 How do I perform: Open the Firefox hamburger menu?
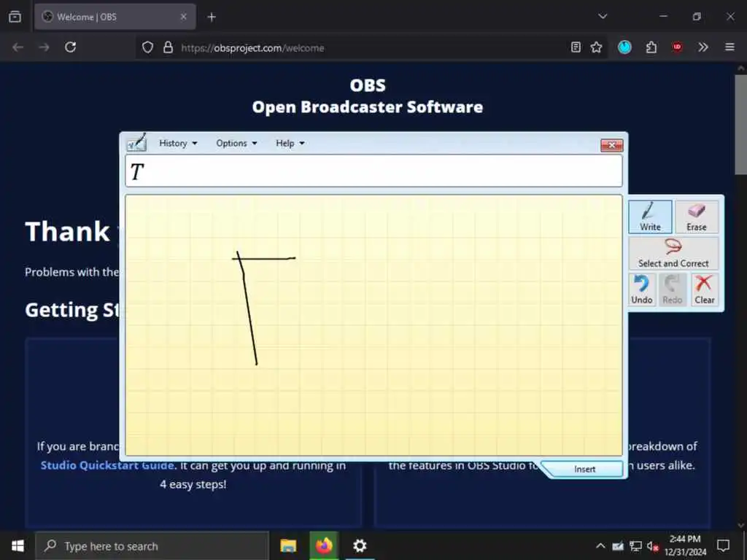[x=729, y=47]
